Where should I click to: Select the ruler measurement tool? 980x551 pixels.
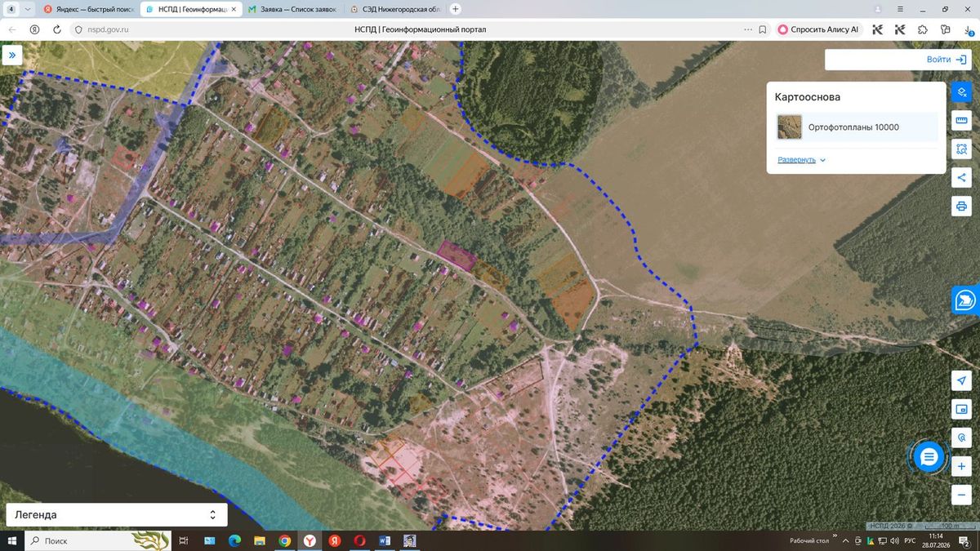[961, 121]
